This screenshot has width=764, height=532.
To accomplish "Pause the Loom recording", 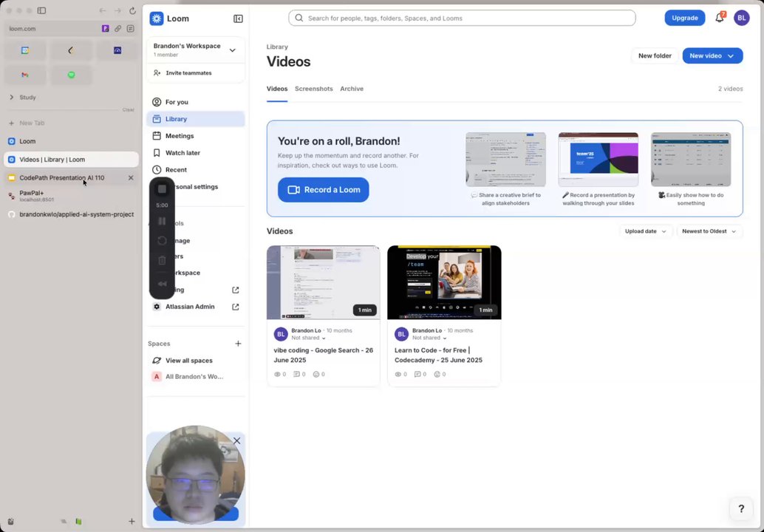I will [x=162, y=222].
